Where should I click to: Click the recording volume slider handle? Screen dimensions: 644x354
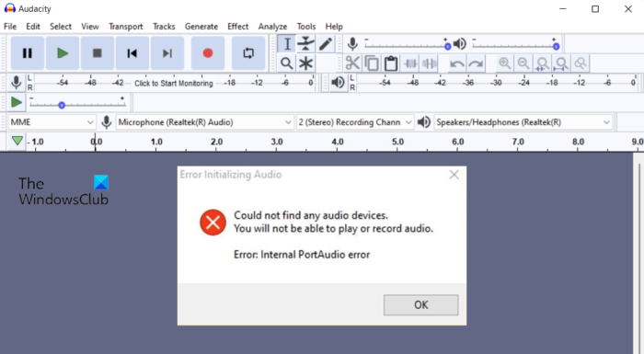[448, 46]
